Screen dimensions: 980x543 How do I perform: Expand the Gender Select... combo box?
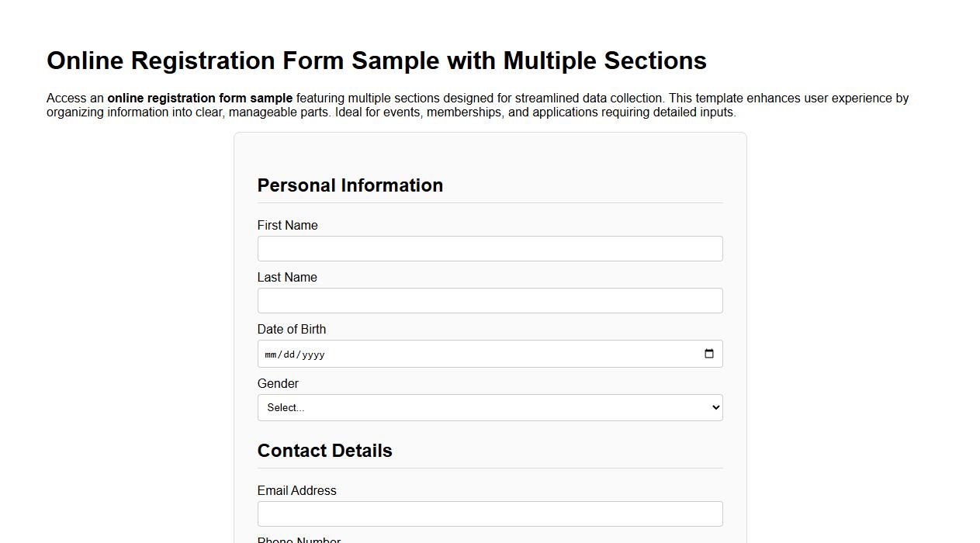[490, 406]
